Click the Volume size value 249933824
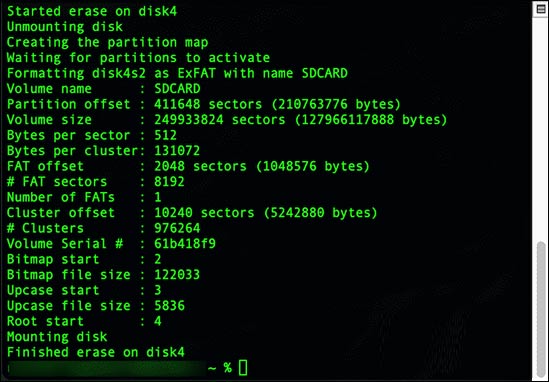Viewport: 549px width, 382px height. click(189, 120)
